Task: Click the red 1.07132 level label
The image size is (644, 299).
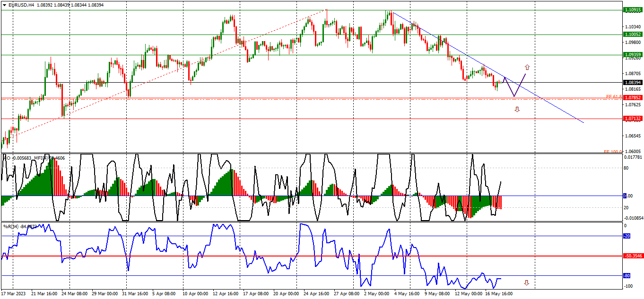Action: coord(633,119)
